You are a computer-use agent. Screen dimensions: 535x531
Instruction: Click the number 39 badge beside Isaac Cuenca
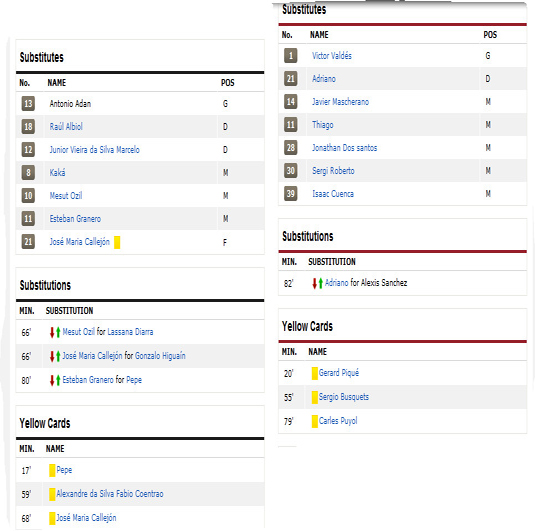290,193
